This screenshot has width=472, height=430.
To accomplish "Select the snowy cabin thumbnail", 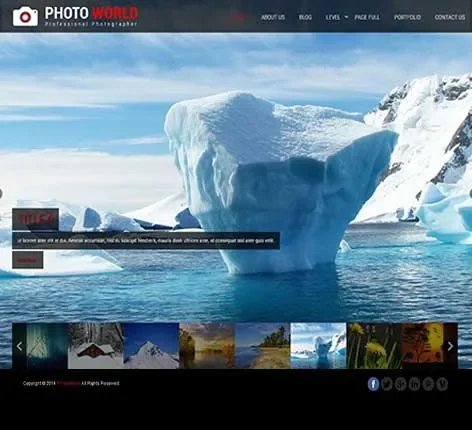I will (x=96, y=346).
